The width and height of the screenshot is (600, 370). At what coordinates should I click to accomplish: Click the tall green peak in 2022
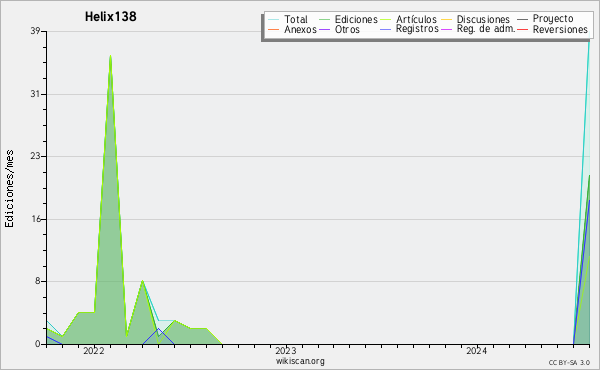click(x=110, y=199)
